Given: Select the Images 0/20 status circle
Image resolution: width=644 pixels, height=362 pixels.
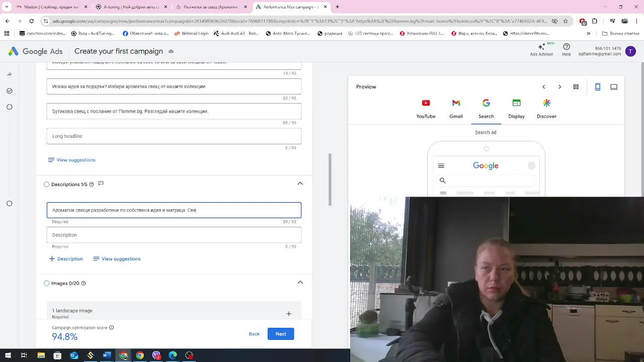Looking at the screenshot, I should (x=47, y=284).
